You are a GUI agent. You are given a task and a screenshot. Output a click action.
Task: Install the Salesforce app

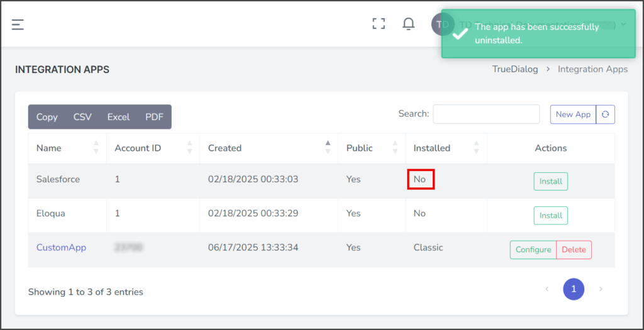[551, 182]
